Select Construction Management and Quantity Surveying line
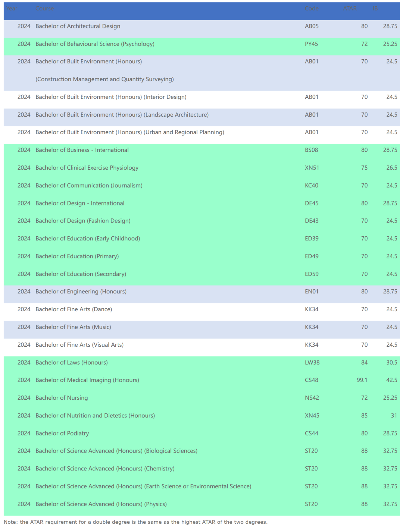 pyautogui.click(x=104, y=79)
